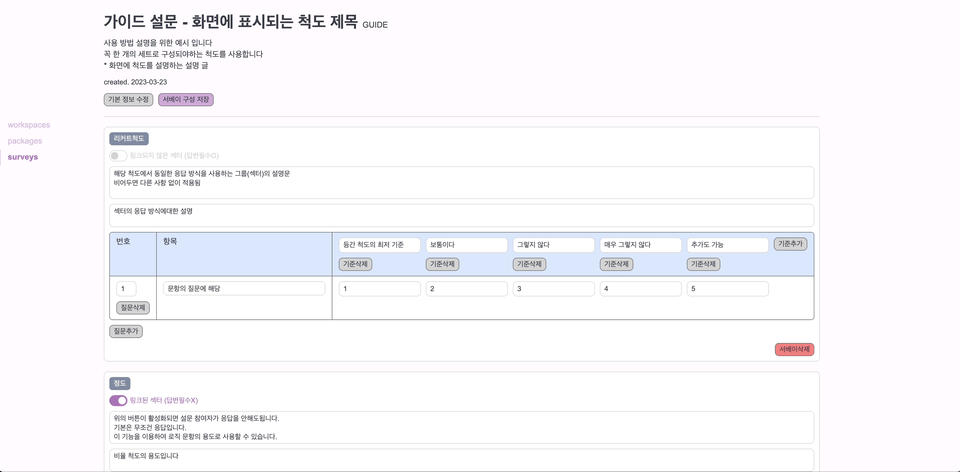
Task: Click the 리커트척도 tag
Action: pos(129,139)
